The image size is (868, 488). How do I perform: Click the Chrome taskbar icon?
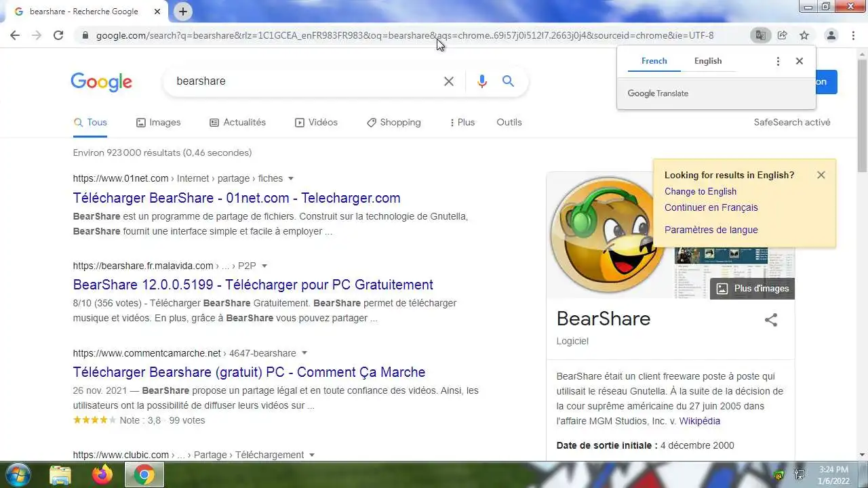tap(144, 475)
